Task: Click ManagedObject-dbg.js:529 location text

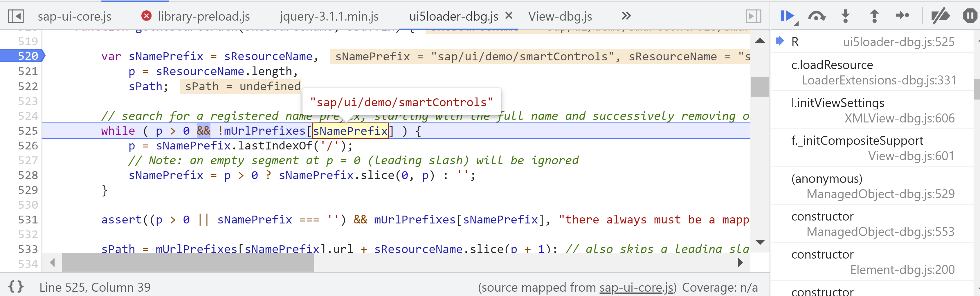Action: [x=881, y=194]
